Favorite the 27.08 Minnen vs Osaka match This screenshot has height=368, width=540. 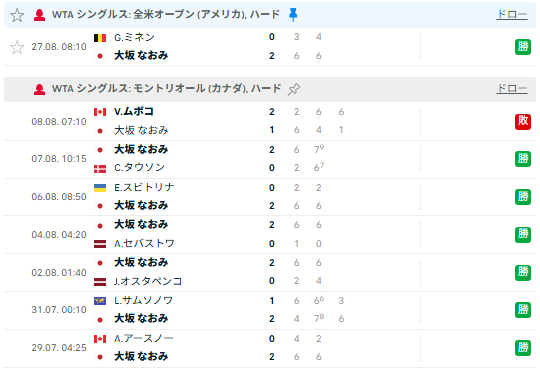[x=17, y=47]
